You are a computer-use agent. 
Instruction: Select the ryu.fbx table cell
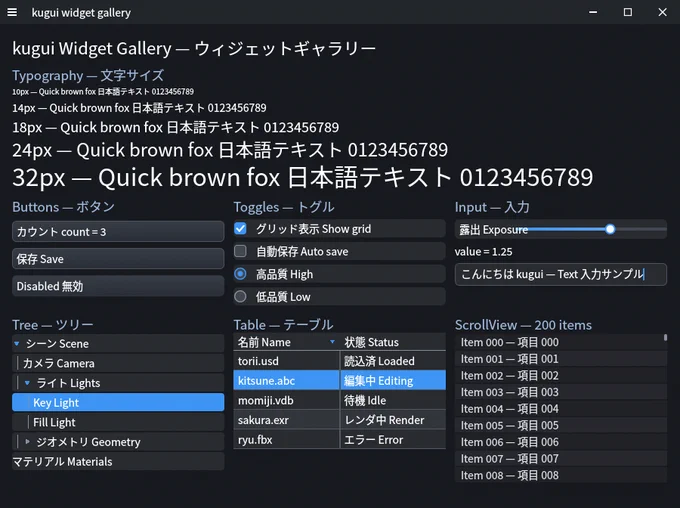[286, 439]
